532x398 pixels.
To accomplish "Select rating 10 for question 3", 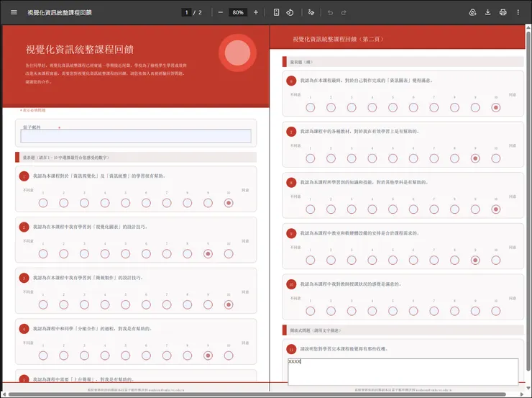I will coord(229,305).
